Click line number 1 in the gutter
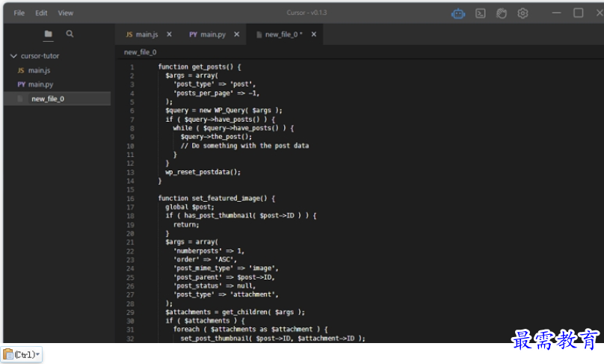The height and width of the screenshot is (364, 604). coord(132,67)
